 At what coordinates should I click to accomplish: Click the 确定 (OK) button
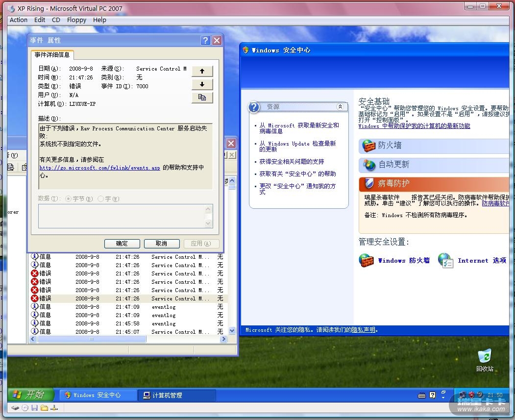click(x=122, y=244)
